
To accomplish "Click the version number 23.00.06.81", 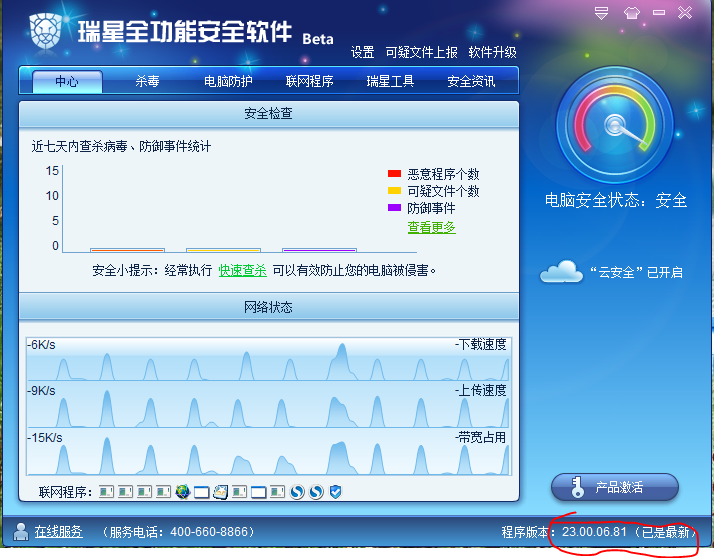I will 594,532.
